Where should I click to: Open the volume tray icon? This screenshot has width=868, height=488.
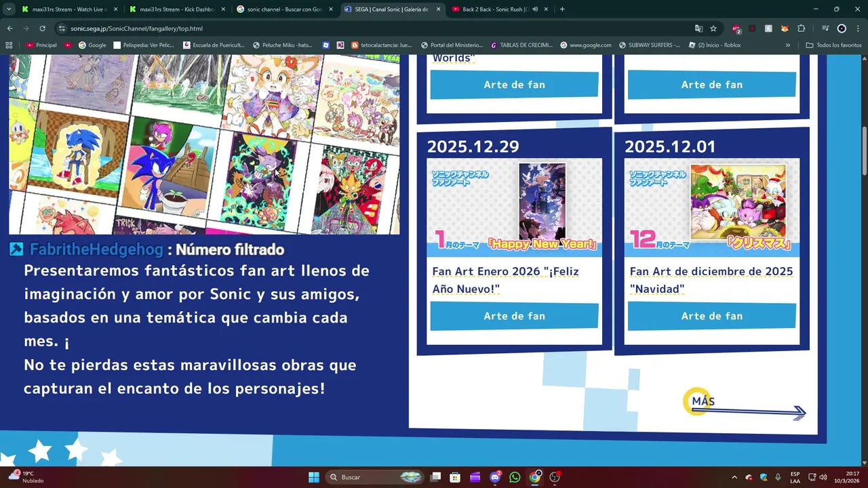tap(824, 477)
